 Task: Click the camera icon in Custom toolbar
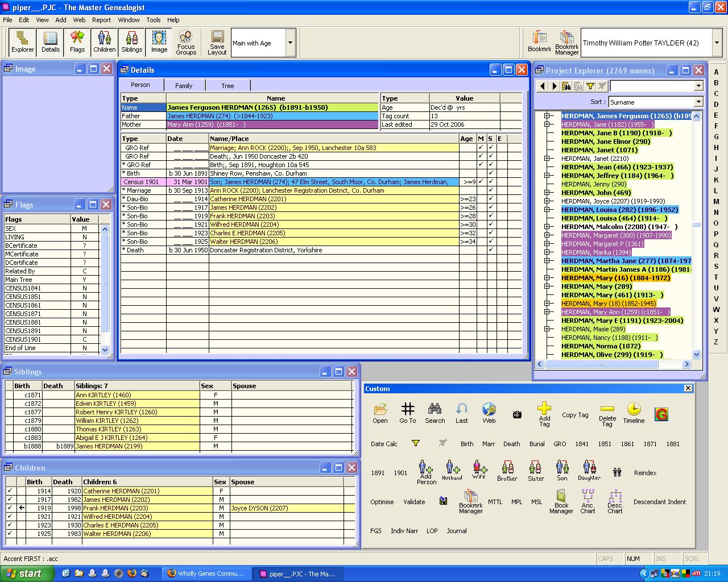click(517, 415)
